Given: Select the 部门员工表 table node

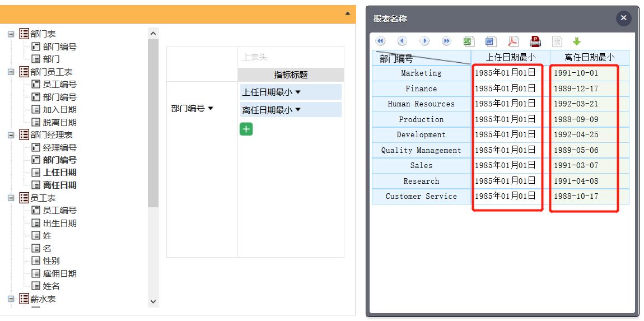Looking at the screenshot, I should 52,72.
